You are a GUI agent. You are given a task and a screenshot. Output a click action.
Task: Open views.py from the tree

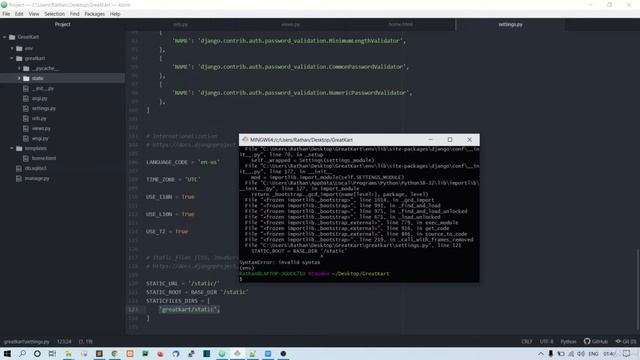41,129
